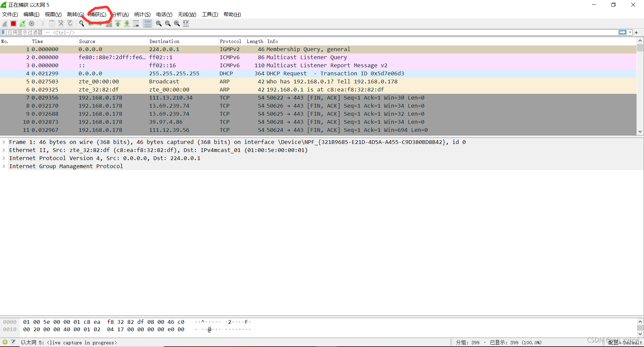Sort by the Length column header
644x347 pixels.
point(255,41)
